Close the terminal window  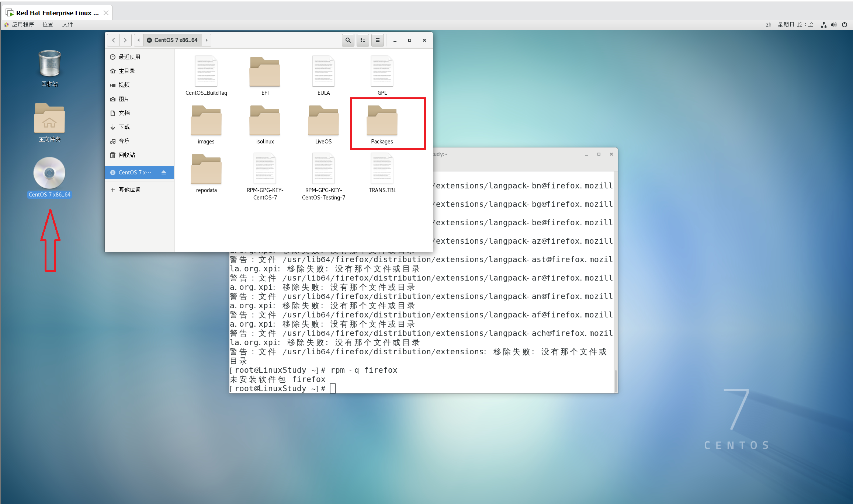(611, 154)
